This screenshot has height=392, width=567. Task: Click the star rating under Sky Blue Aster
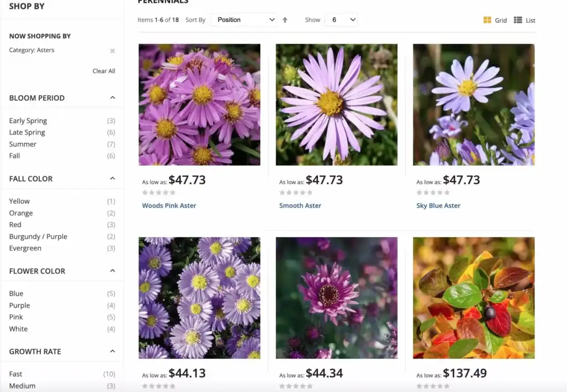coord(432,193)
